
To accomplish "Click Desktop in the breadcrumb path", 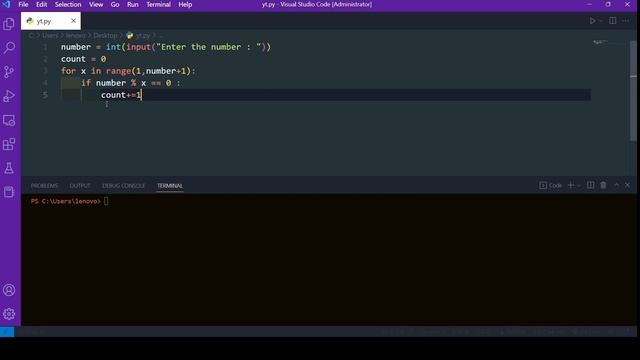I will click(x=105, y=36).
